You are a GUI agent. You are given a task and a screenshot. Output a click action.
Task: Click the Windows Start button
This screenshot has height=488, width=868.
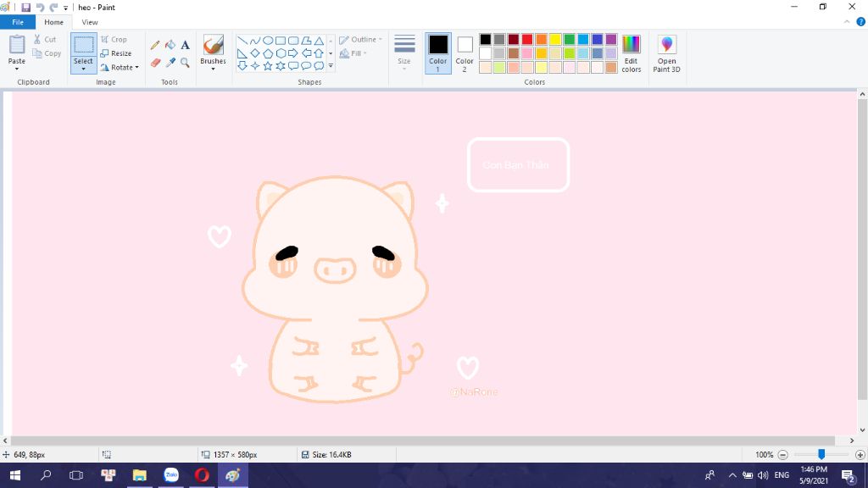coord(15,475)
